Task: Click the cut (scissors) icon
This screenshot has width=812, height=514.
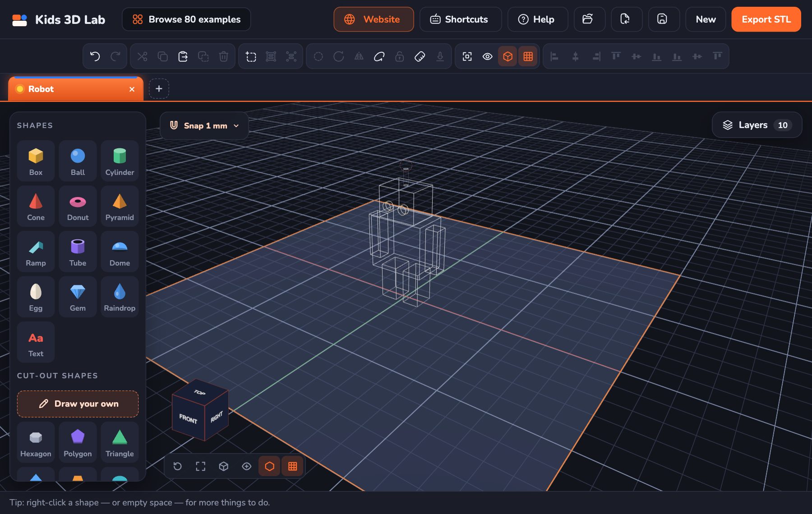Action: [142, 56]
